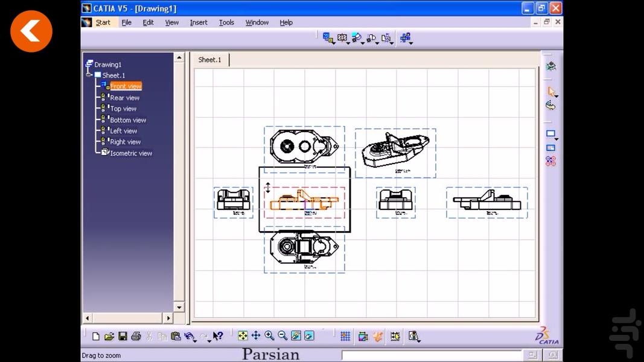Click the Fit All In icon

243,335
